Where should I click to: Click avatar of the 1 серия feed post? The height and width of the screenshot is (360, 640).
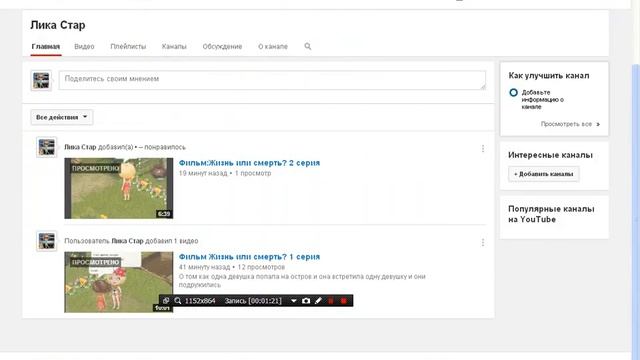[47, 241]
